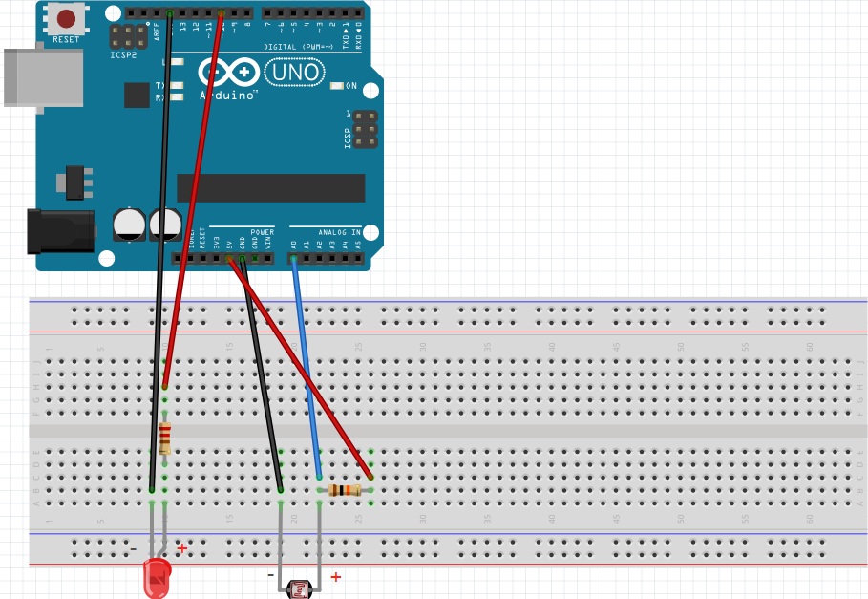The height and width of the screenshot is (599, 868).
Task: Click the L indicator LED on the Arduino
Action: 177,62
